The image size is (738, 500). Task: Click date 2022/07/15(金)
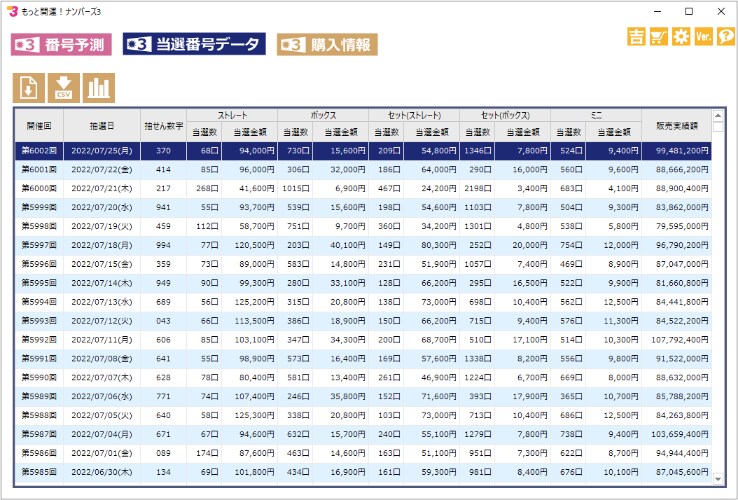click(x=102, y=264)
